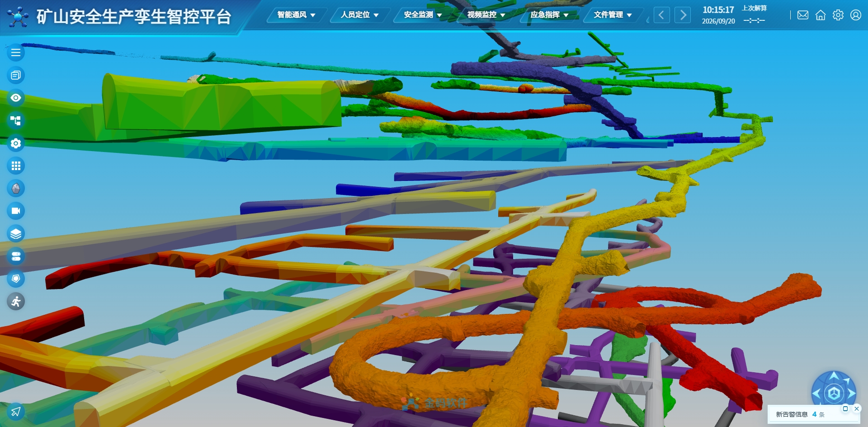Open the user profile icon

click(x=856, y=15)
